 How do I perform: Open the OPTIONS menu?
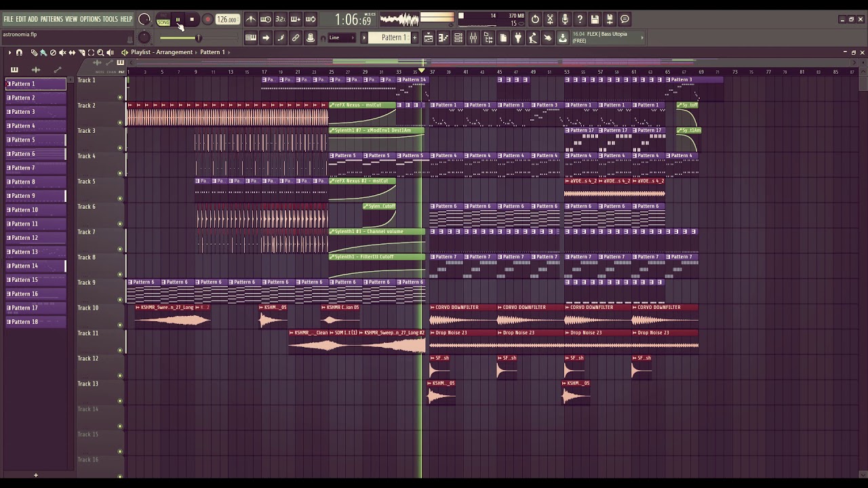click(90, 19)
